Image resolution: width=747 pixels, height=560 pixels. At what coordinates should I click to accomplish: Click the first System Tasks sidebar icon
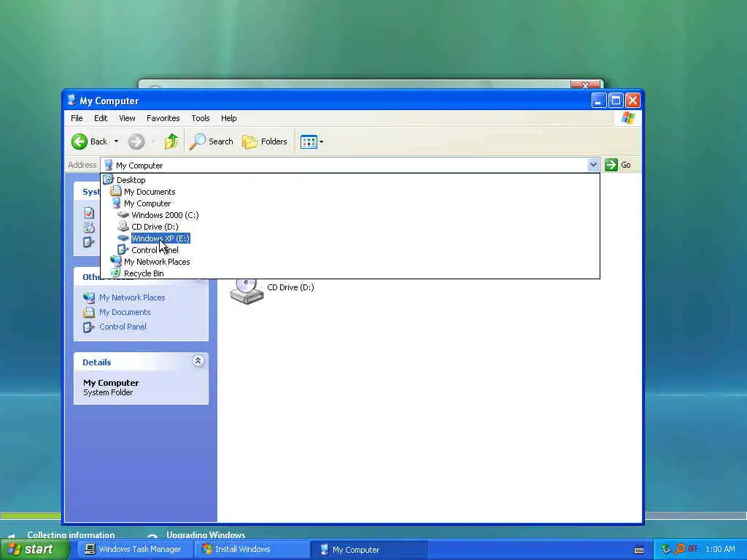89,213
